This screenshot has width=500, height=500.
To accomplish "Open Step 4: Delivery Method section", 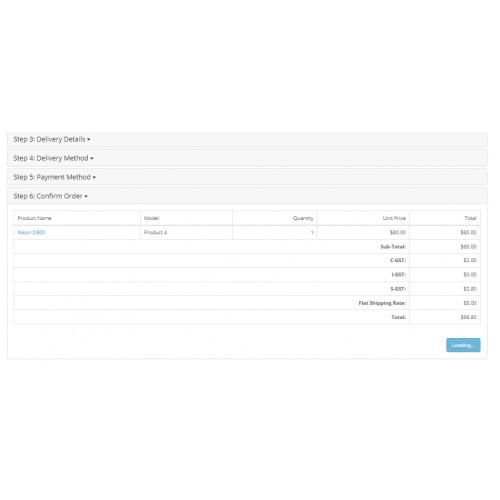I will point(53,158).
